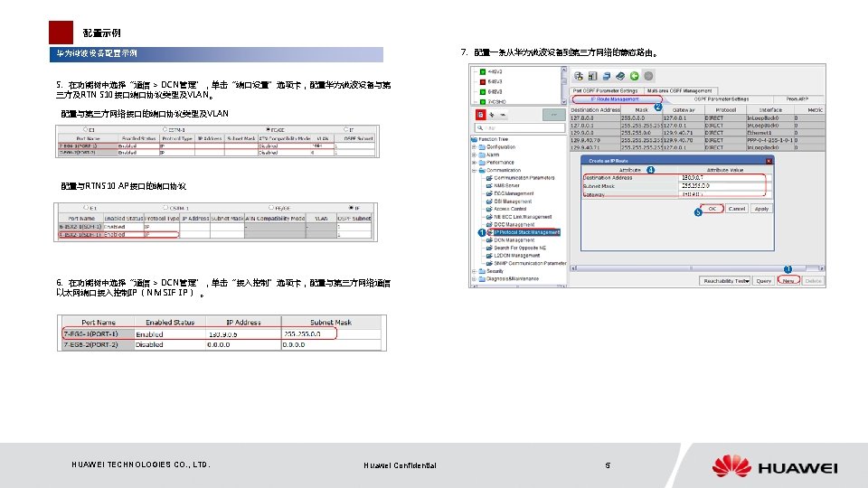Select FE/GE radio in the RTN 510 AP port table

pos(271,208)
